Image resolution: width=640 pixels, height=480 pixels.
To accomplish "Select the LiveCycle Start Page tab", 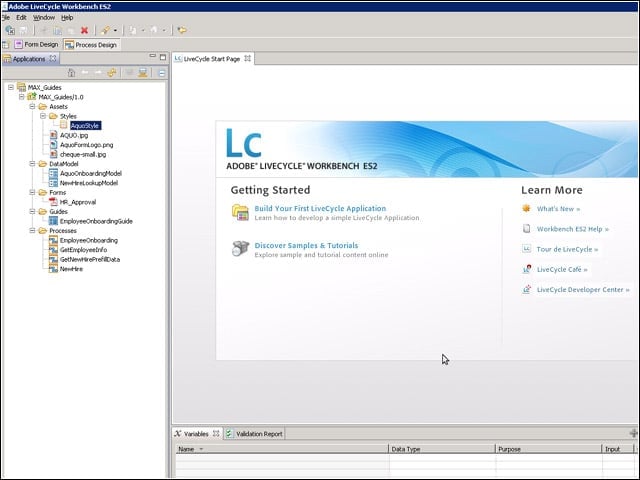I will 212,59.
